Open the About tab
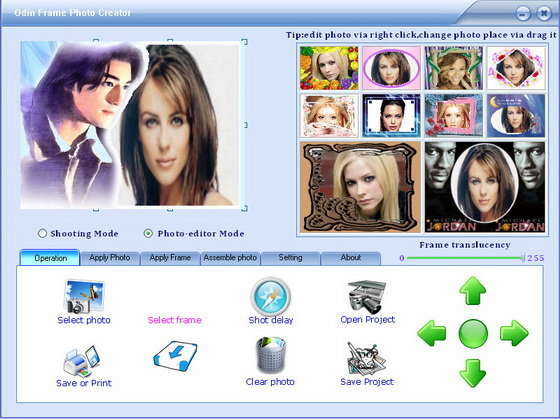This screenshot has height=420, width=560. (x=351, y=258)
